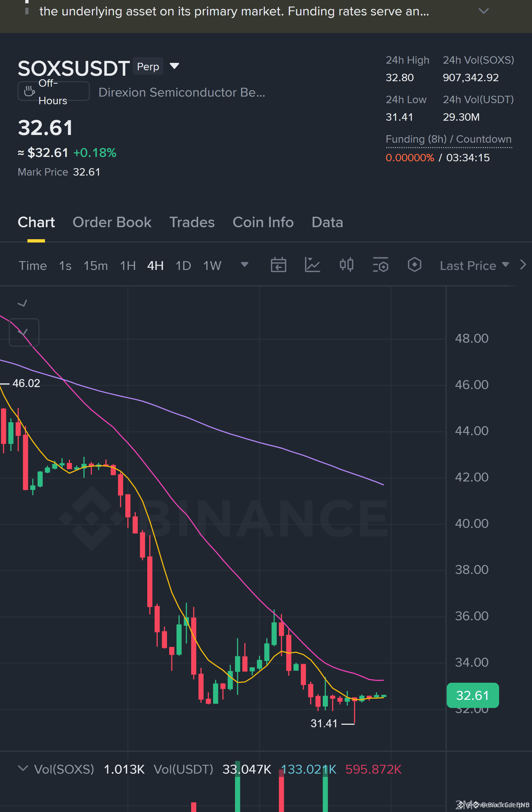532x812 pixels.
Task: Open the SOXSUSDT pair selector dropdown
Action: pyautogui.click(x=174, y=66)
